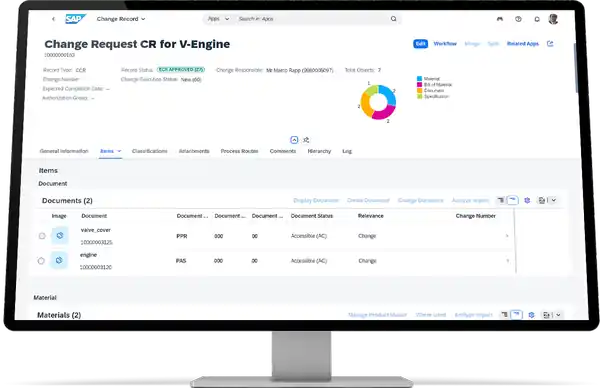
Task: Click the Edit button
Action: click(420, 44)
